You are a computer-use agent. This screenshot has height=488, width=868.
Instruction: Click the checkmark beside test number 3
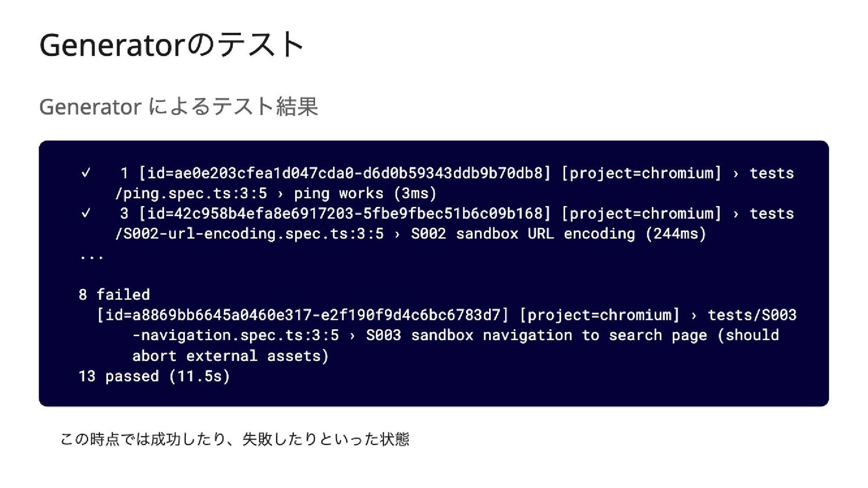[85, 213]
